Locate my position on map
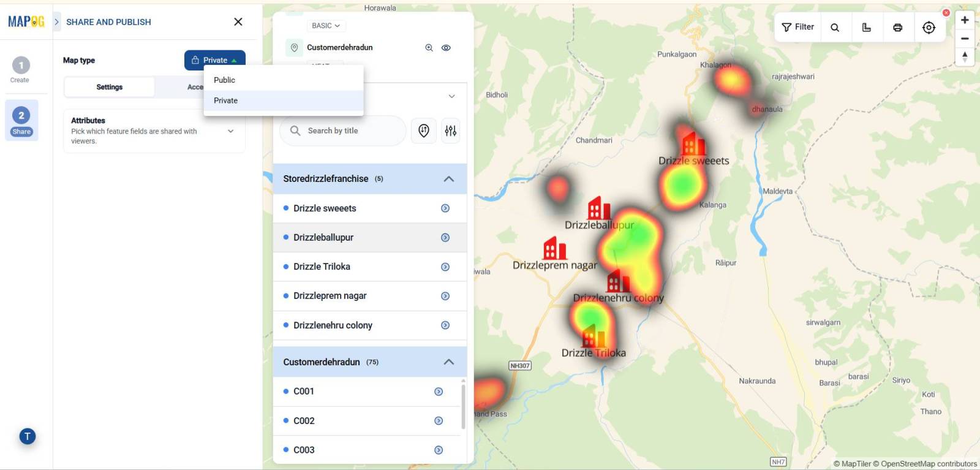This screenshot has height=470, width=980. point(929,28)
